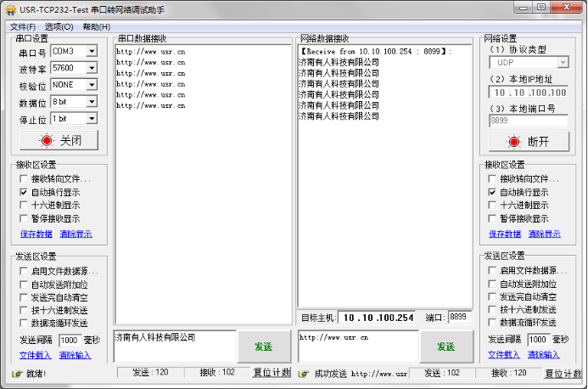
Task: Click 保存数据 link in network receive settings
Action: point(505,234)
